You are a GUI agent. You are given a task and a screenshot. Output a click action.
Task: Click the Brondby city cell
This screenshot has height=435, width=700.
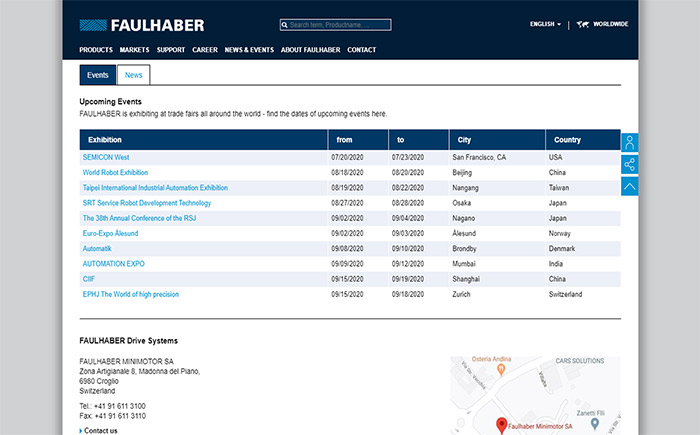pyautogui.click(x=464, y=248)
